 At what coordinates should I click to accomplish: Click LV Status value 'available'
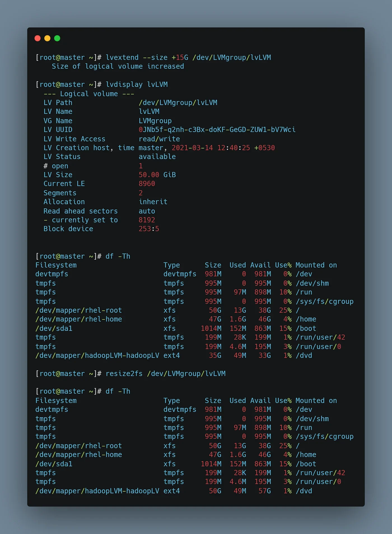157,157
